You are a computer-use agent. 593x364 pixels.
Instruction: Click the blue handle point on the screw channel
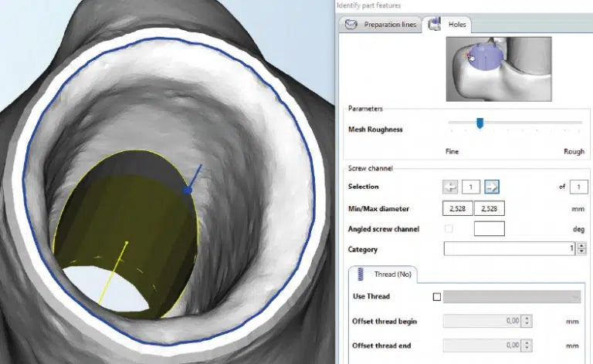[187, 189]
